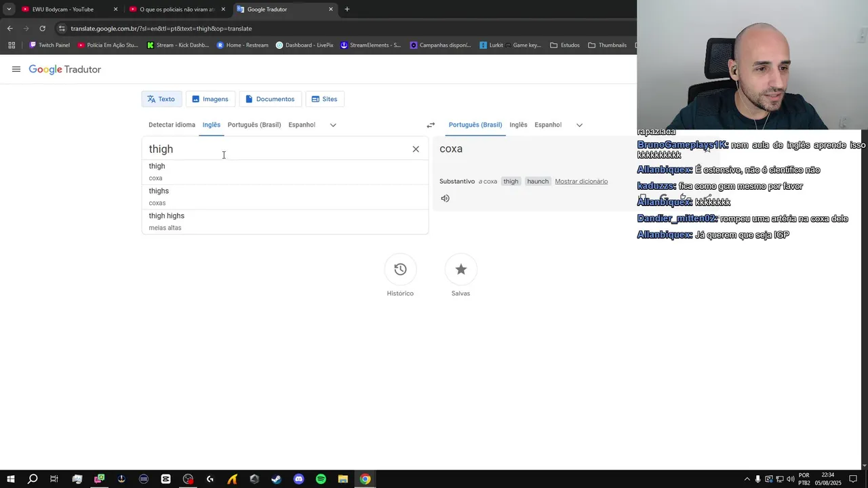
Task: Open the Chrome apps grid shortcut
Action: (12, 45)
